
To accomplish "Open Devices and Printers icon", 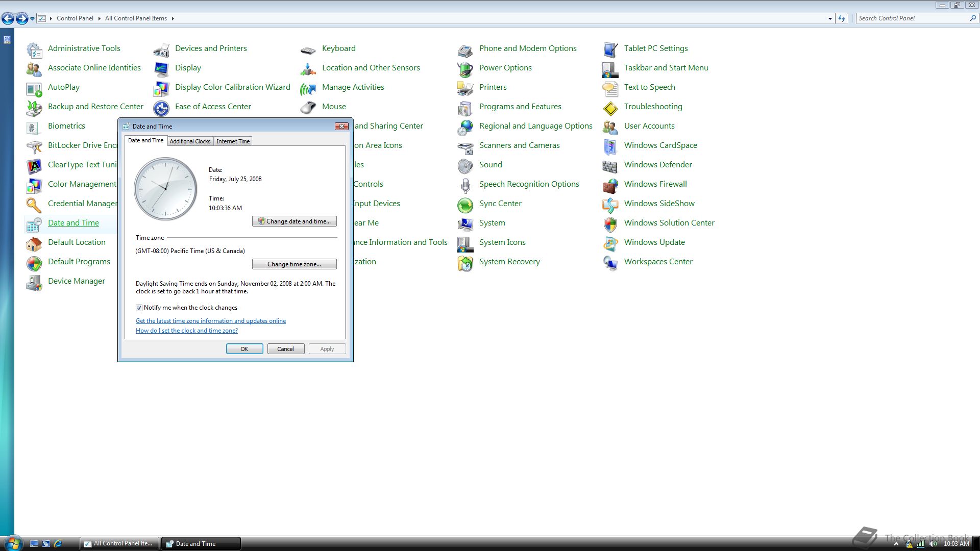I will click(x=161, y=49).
